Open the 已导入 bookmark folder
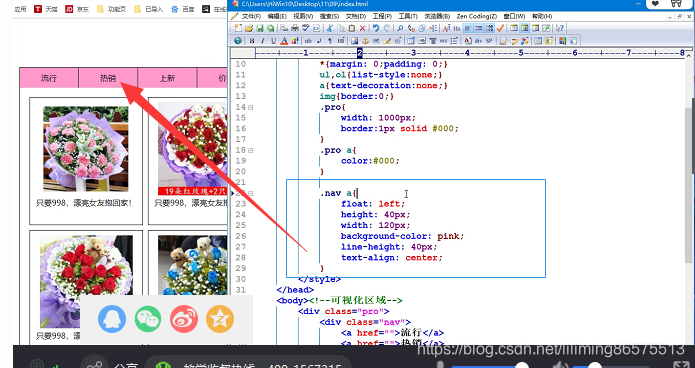 click(148, 8)
